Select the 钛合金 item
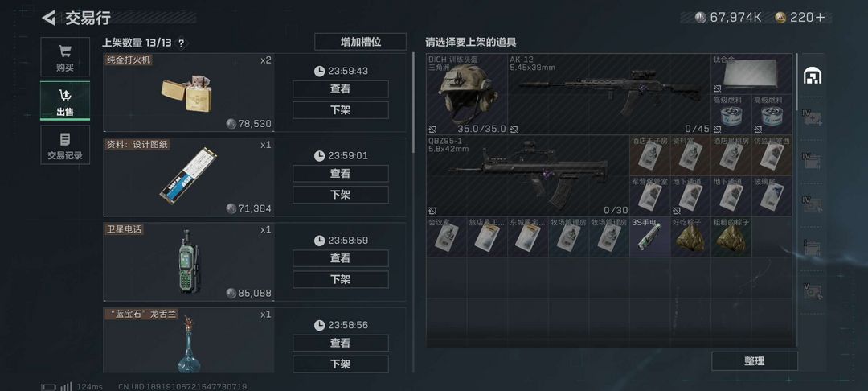The width and height of the screenshot is (868, 391). 751,74
